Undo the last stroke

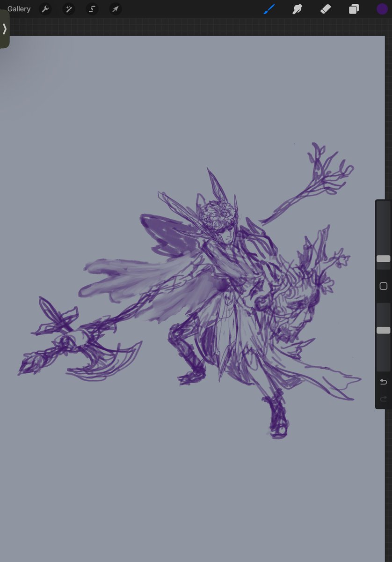click(x=384, y=382)
